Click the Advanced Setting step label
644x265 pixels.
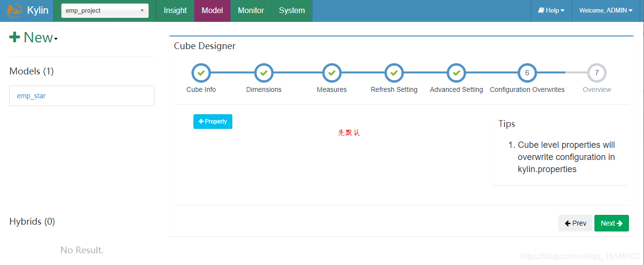(456, 89)
